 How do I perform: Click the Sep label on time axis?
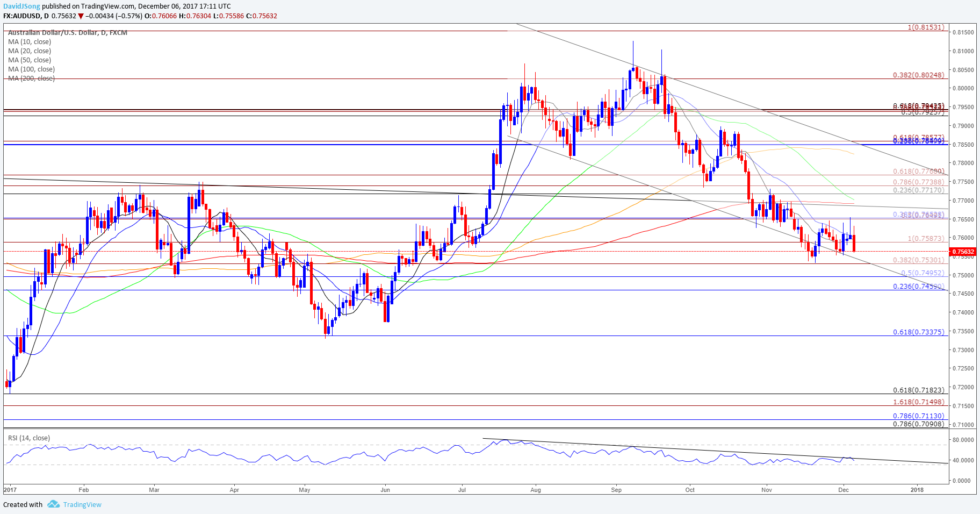pyautogui.click(x=616, y=490)
